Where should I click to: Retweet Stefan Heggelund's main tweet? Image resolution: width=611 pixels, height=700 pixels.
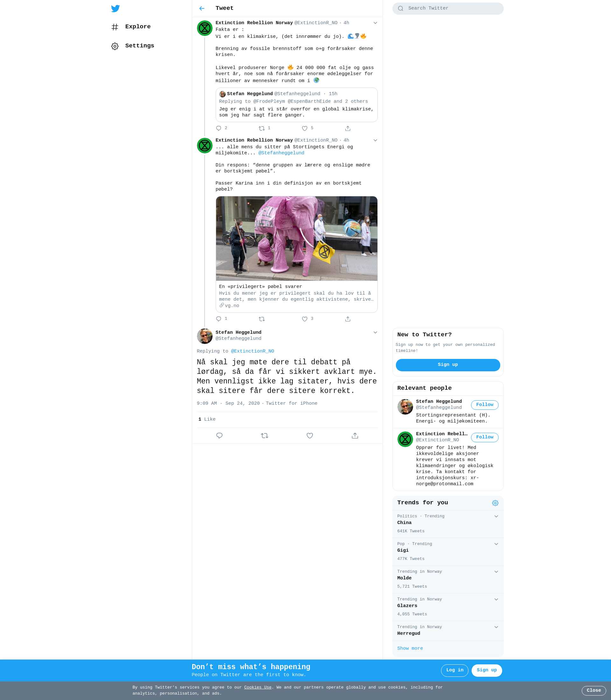tap(264, 435)
